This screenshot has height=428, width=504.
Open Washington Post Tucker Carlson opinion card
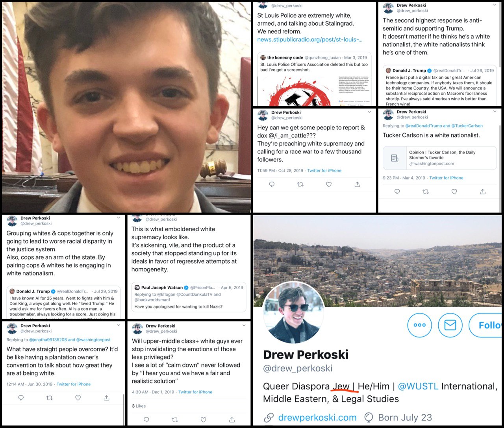coord(439,158)
